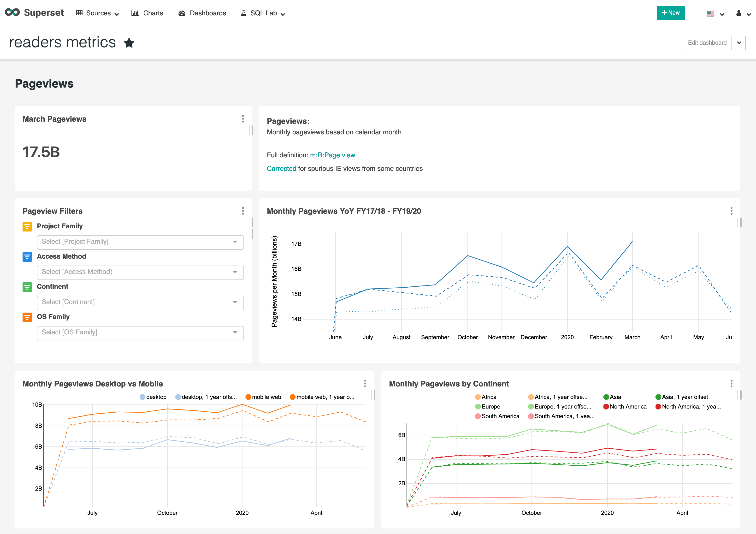Click the Dashboards palette icon
Viewport: 756px width, 534px height.
coord(182,13)
